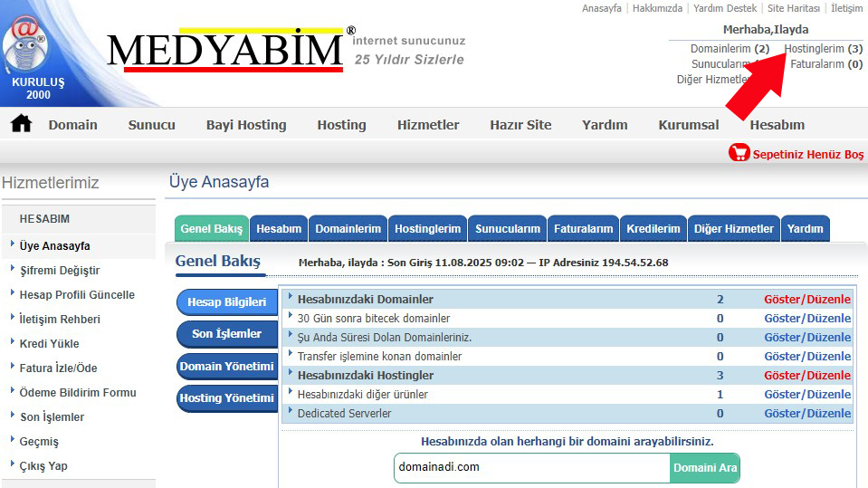Open Geçmiş sidebar item
The image size is (868, 488).
click(39, 442)
